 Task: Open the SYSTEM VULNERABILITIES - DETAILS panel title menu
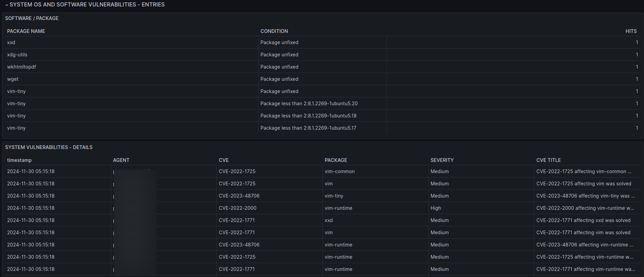pyautogui.click(x=49, y=147)
